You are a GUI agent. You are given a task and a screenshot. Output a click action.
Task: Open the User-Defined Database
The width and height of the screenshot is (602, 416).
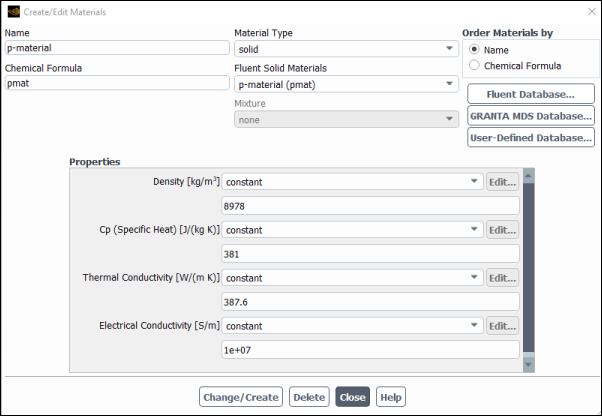[531, 137]
